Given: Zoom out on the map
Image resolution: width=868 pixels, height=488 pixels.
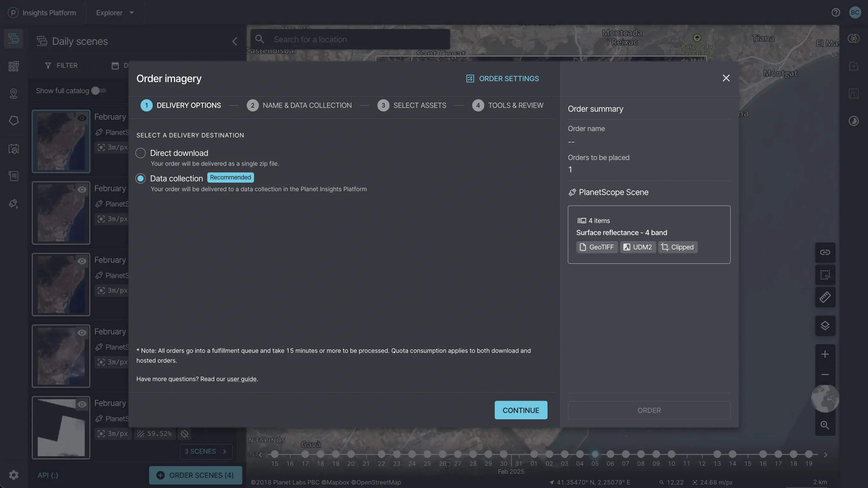Looking at the screenshot, I should [x=825, y=375].
